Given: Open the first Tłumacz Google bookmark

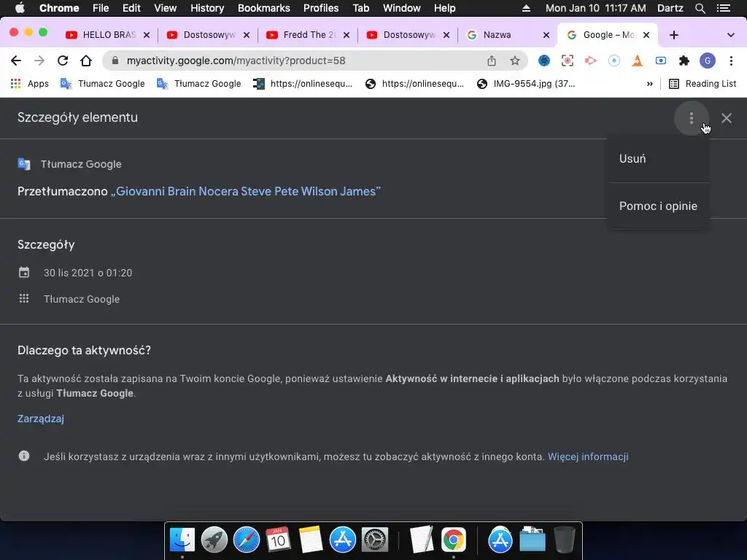Looking at the screenshot, I should point(102,84).
